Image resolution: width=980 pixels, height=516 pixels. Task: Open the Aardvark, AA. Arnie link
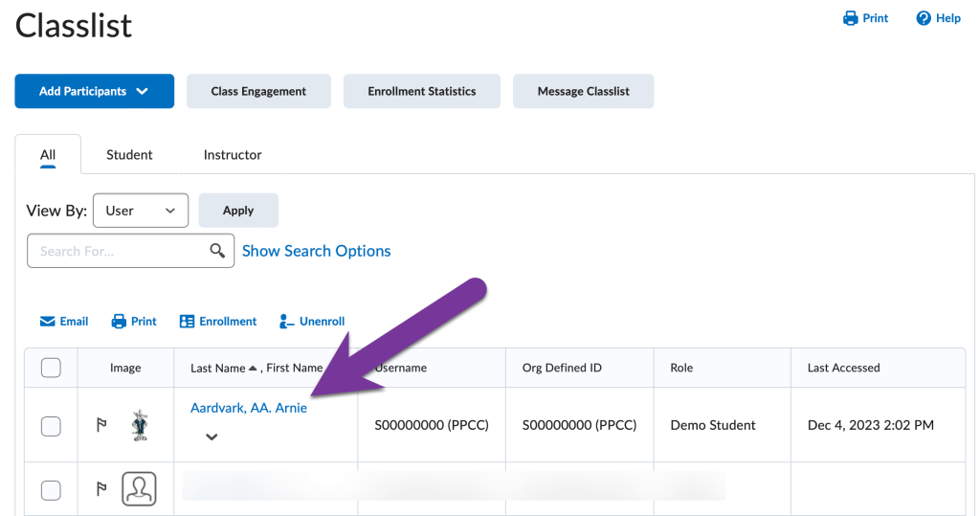[248, 408]
